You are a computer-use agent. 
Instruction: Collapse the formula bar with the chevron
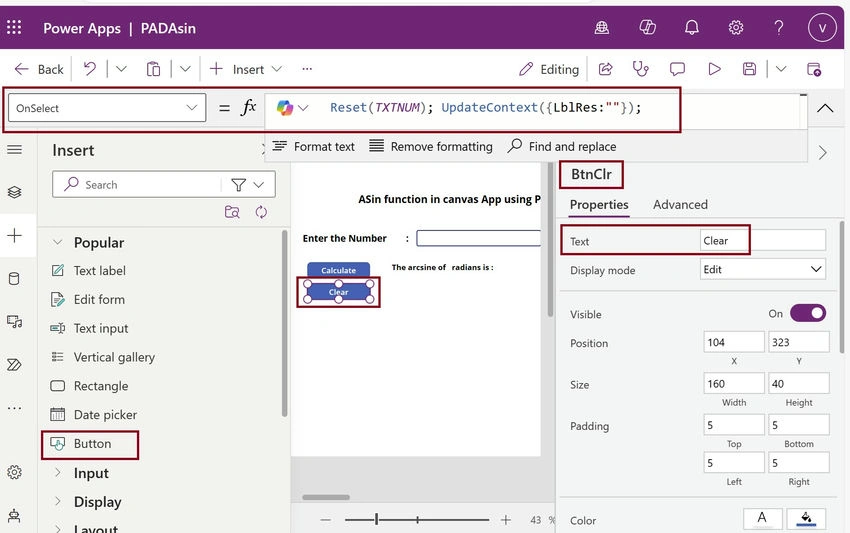click(x=825, y=108)
